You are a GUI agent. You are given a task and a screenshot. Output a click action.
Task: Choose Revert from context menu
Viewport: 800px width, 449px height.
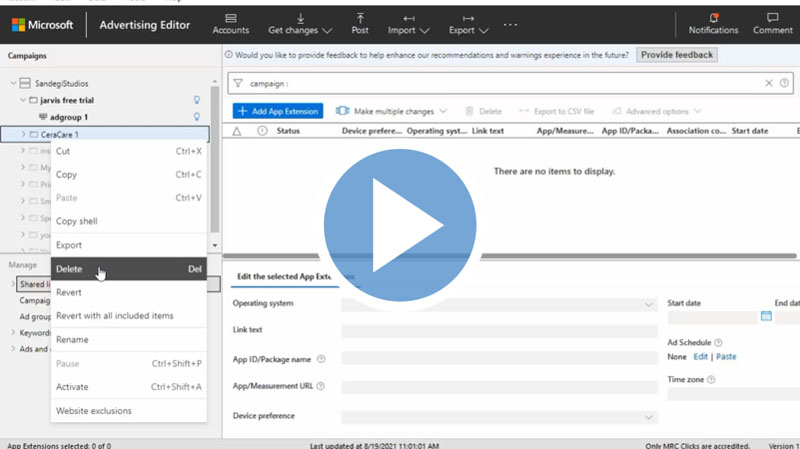tap(129, 292)
